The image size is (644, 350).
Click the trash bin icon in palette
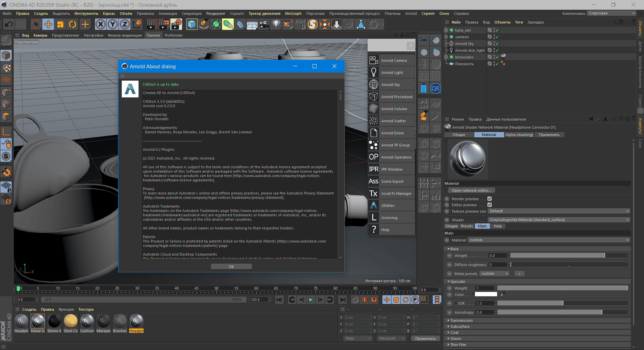point(424,89)
